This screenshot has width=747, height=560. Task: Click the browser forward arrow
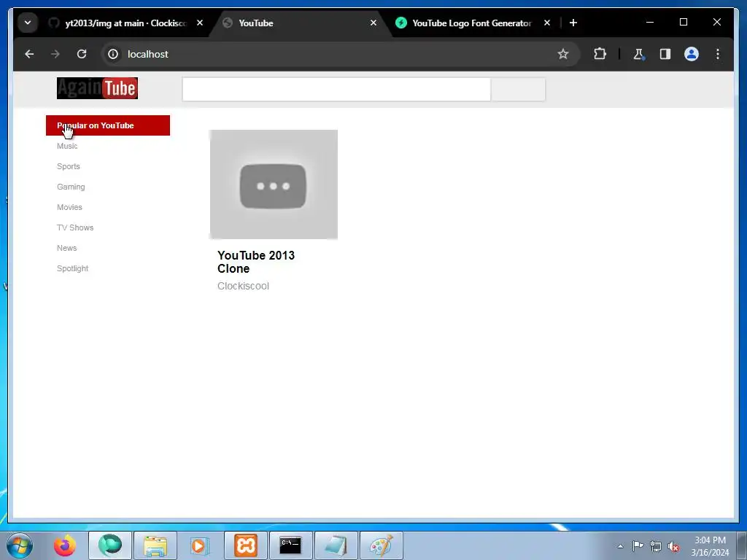coord(55,54)
